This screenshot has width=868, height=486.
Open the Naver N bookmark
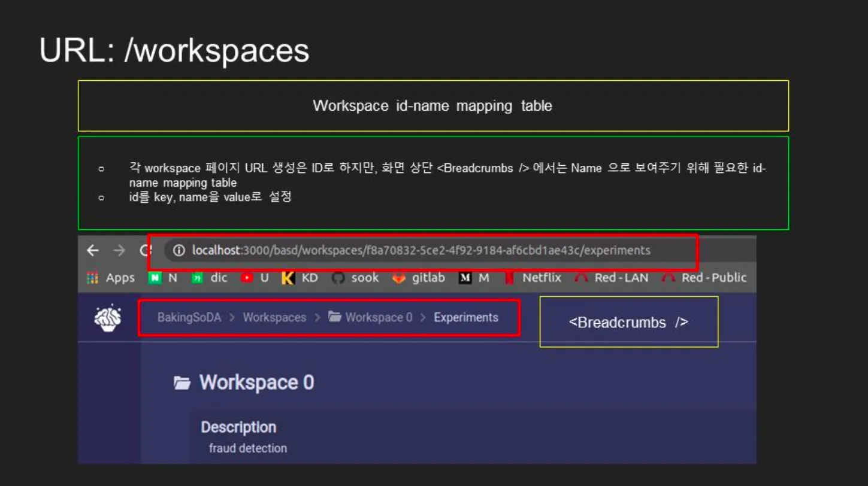tap(163, 278)
